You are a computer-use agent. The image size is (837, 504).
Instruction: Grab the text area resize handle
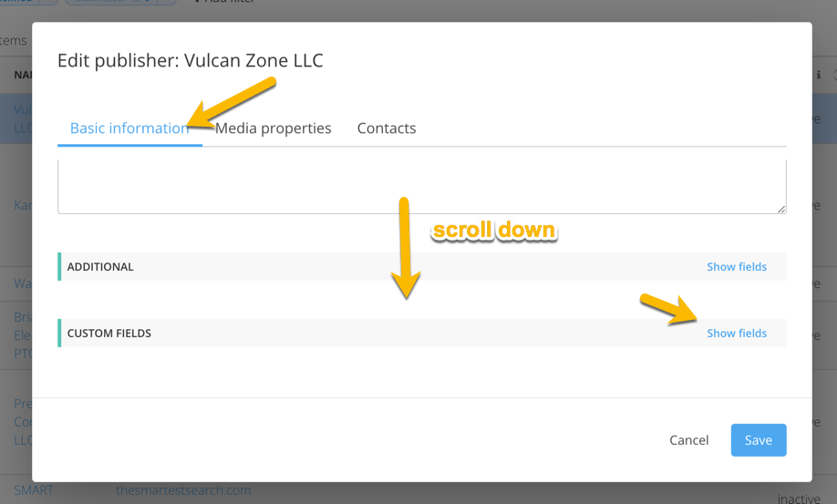pos(781,209)
